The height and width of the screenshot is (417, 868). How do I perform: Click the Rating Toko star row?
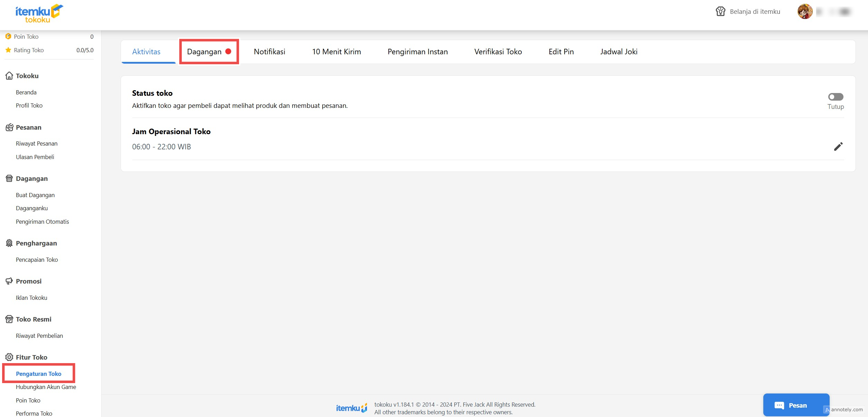tap(49, 50)
